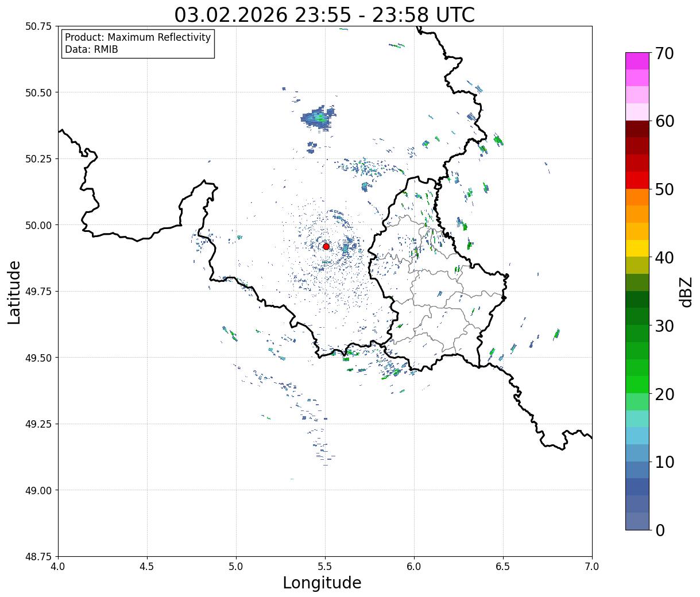The width and height of the screenshot is (700, 597).
Task: Click latitude tick label 49.00
Action: 38,490
